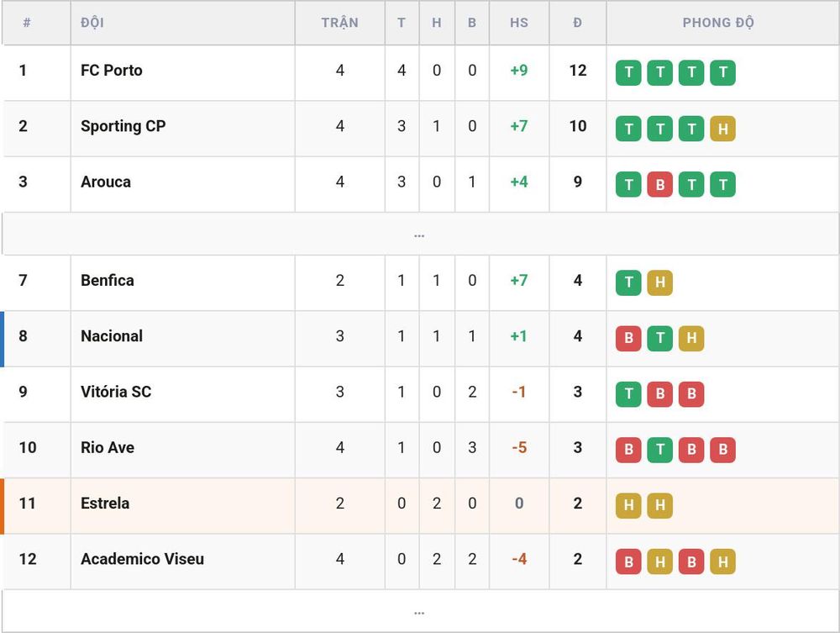The image size is (840, 633).
Task: Click Benfica's yellow H form badge
Action: coord(660,283)
